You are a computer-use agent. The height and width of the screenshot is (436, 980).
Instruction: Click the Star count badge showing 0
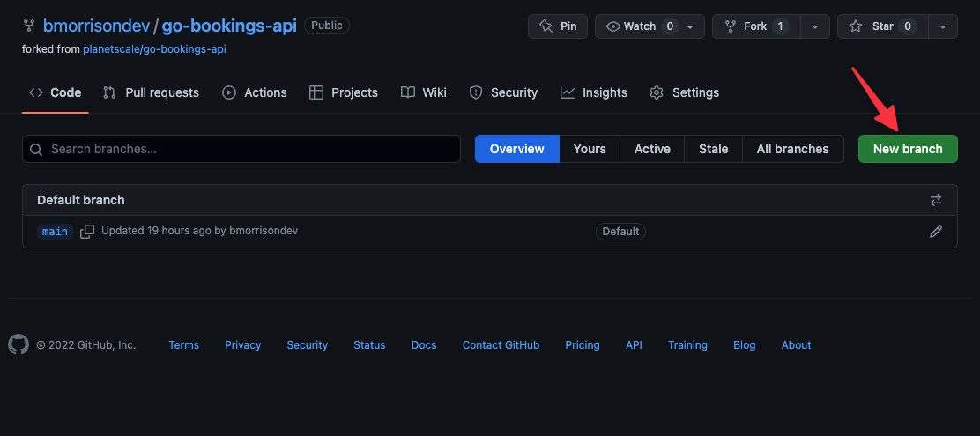pos(908,26)
